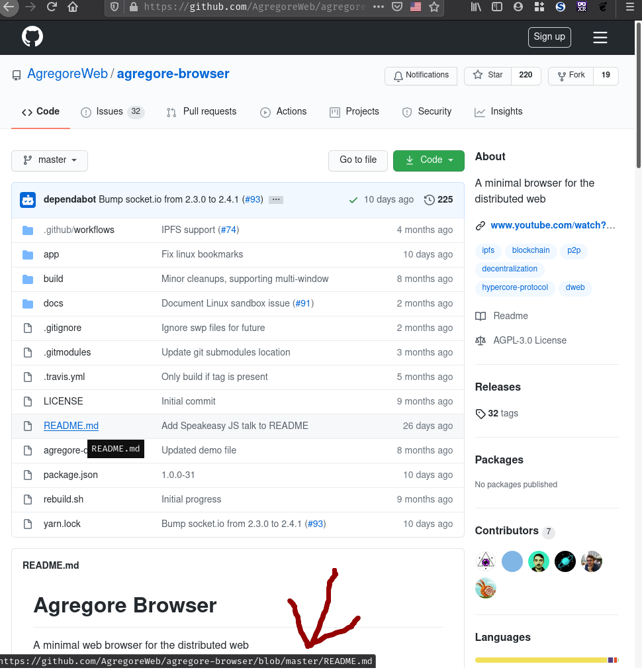This screenshot has height=672, width=642.
Task: Star the agregore-browser repository
Action: [x=488, y=75]
